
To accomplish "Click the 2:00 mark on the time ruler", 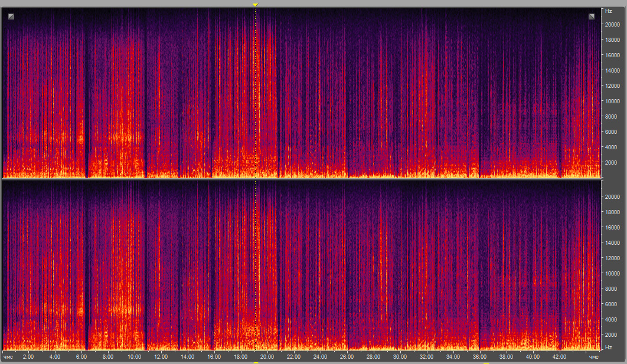I will coord(28,357).
